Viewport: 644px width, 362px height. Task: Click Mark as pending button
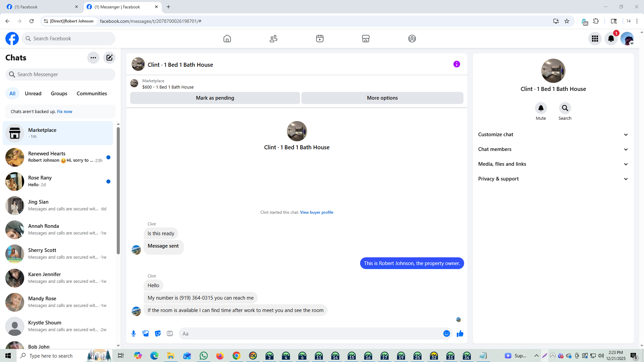[215, 98]
